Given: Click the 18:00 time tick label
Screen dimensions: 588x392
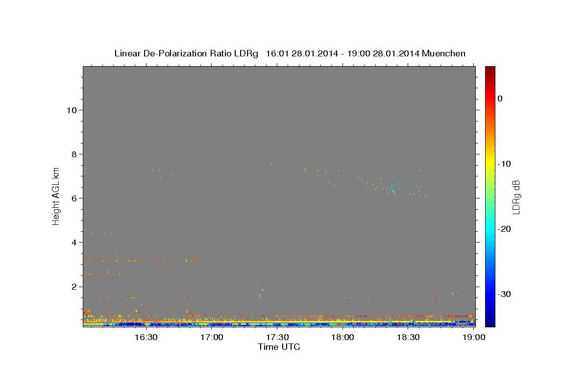Looking at the screenshot, I should pyautogui.click(x=343, y=337).
